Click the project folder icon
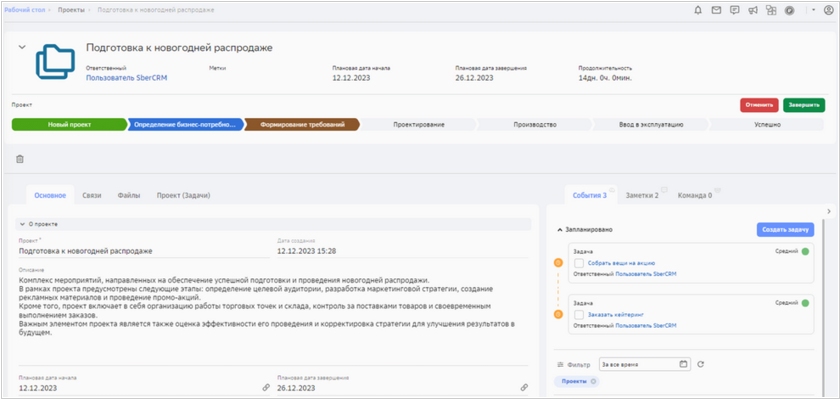 [x=55, y=62]
